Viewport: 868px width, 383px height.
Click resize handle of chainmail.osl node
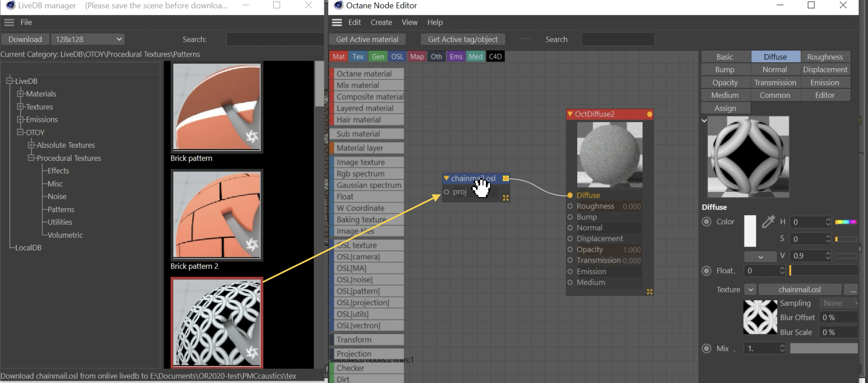click(505, 198)
